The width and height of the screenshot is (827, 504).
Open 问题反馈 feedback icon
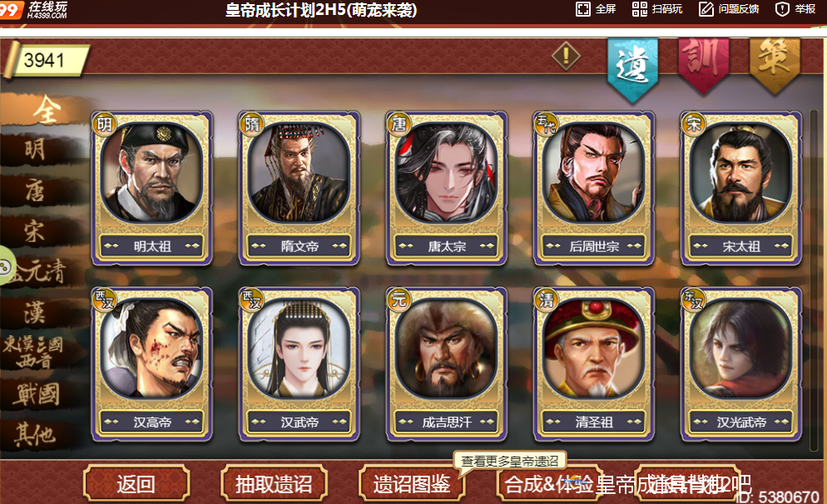tap(706, 9)
